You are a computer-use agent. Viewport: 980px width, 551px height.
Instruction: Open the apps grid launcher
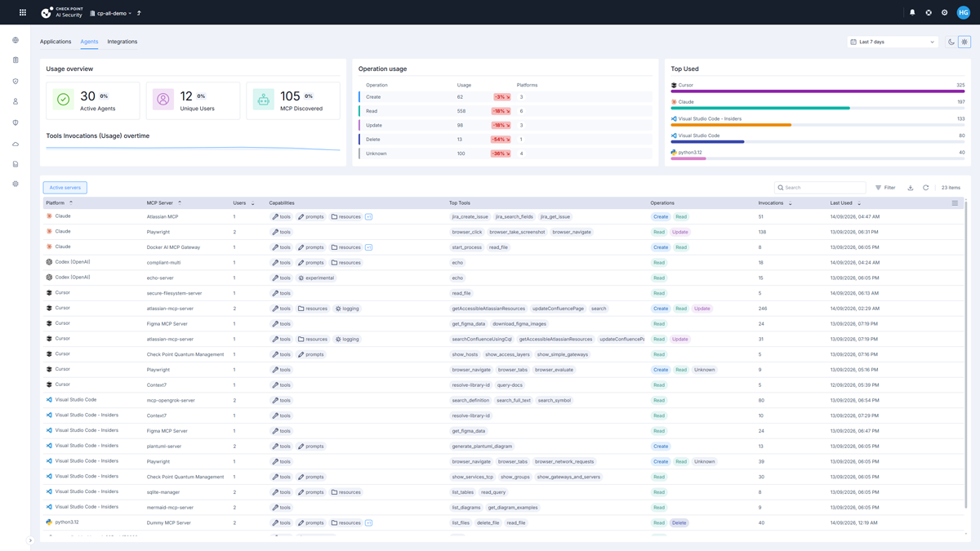[x=23, y=12]
